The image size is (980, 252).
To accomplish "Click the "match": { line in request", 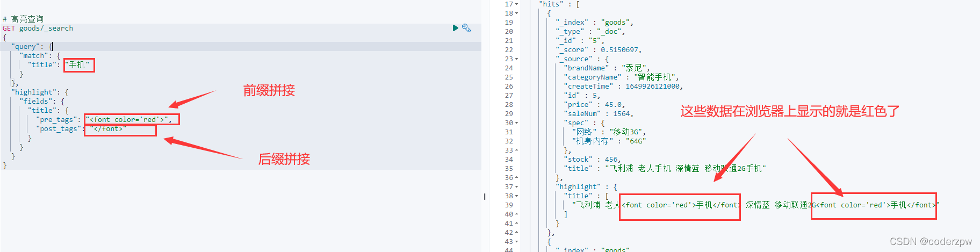I will coord(40,56).
